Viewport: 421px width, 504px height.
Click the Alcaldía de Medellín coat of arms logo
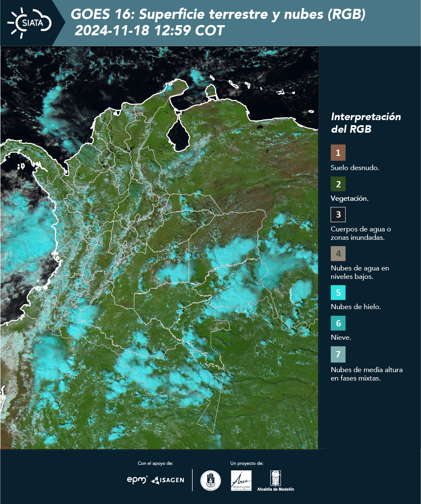[275, 478]
